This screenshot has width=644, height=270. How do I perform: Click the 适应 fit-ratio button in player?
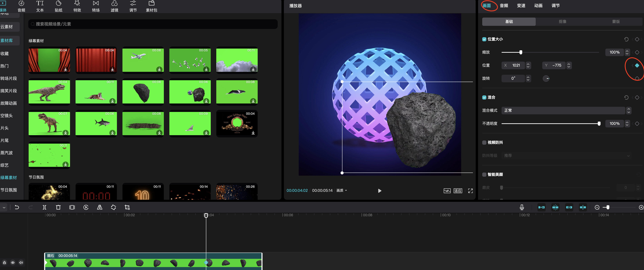[458, 191]
